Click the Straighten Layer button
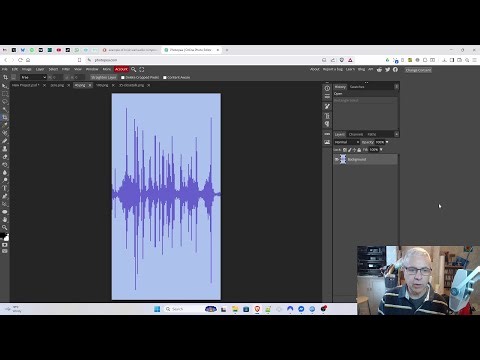 pos(104,77)
